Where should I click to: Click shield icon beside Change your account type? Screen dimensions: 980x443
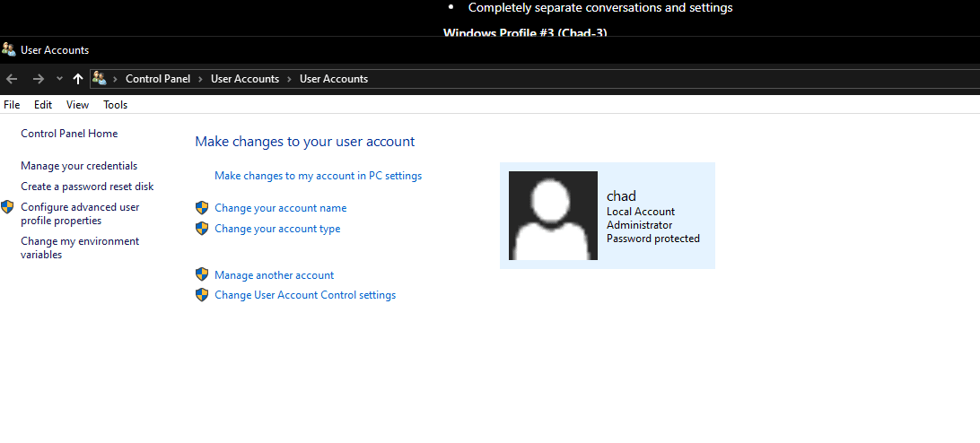tap(202, 228)
